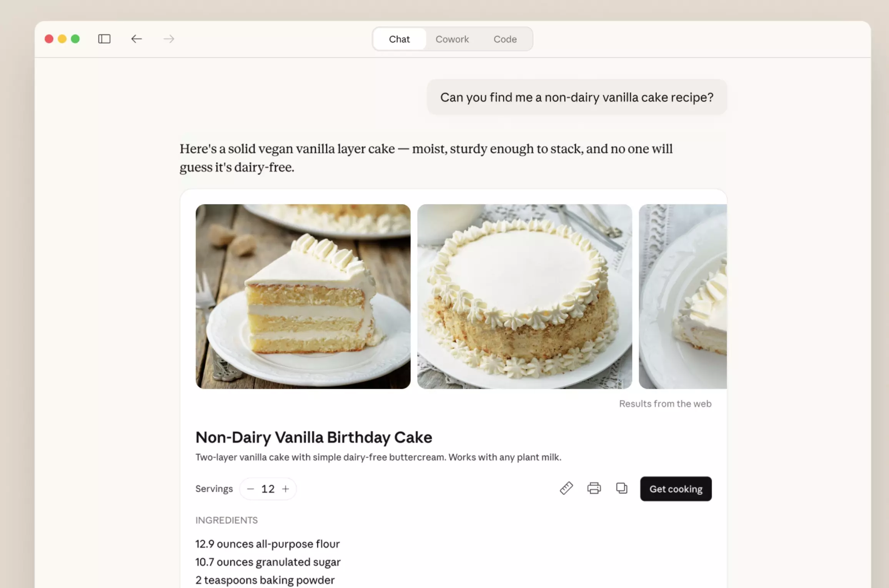This screenshot has height=588, width=889.
Task: Click the Results from the web label
Action: coord(665,404)
